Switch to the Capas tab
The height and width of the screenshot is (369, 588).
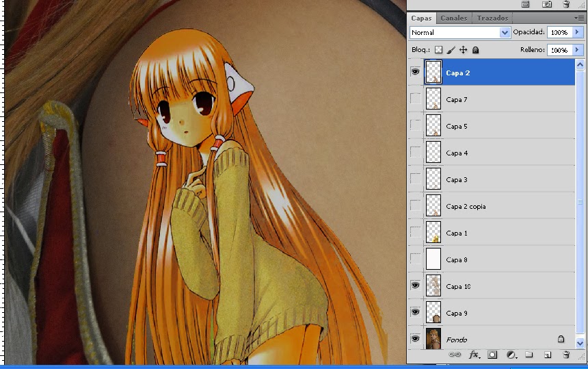tap(421, 18)
